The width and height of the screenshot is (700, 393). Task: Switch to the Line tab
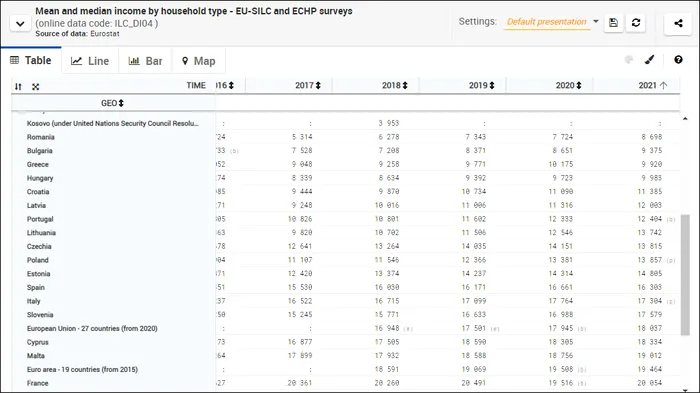pyautogui.click(x=90, y=61)
